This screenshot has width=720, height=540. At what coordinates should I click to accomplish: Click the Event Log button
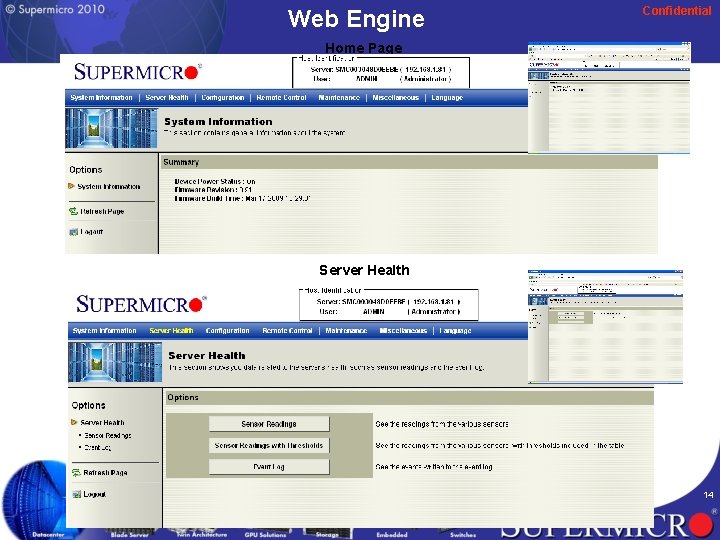coord(269,467)
